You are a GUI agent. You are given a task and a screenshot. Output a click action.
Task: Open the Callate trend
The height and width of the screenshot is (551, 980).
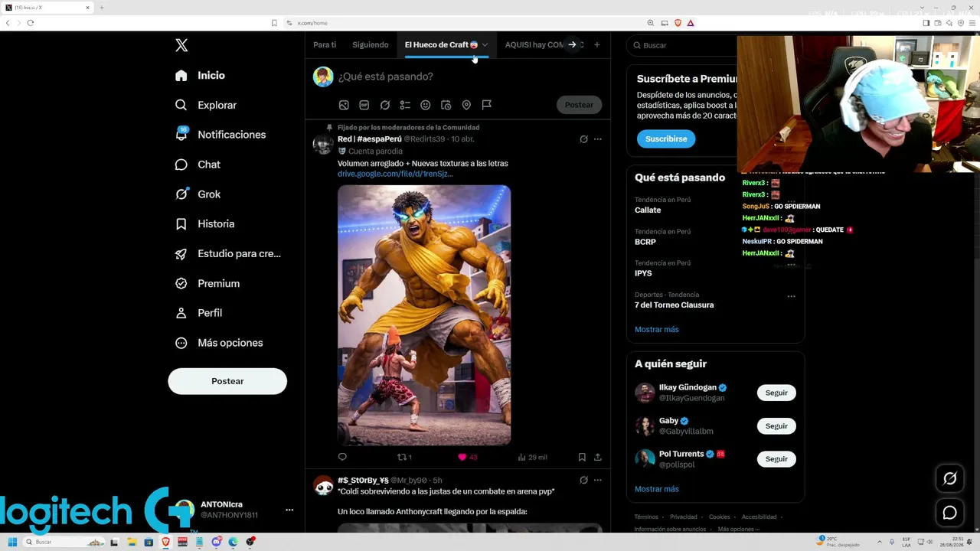[x=648, y=210]
